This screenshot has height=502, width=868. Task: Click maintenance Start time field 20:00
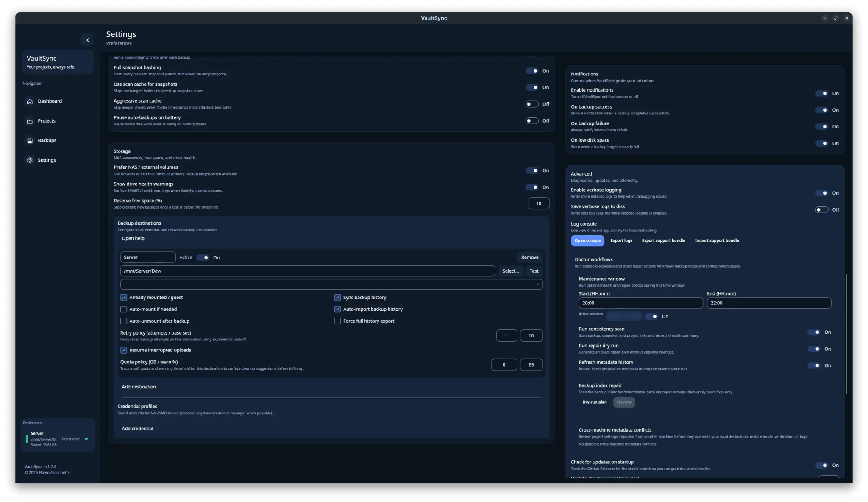pos(640,303)
